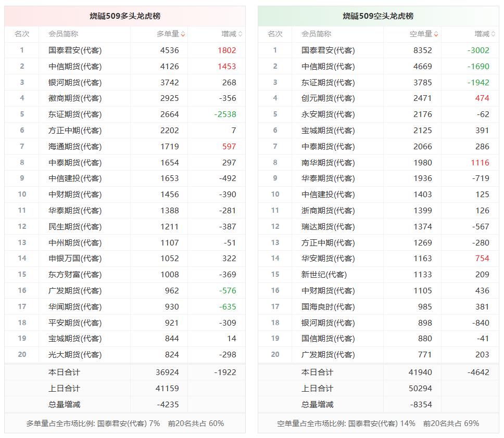Viewport: 504px width, 438px height.
Task: Open 中信期货(代客) in the long ranking
Action: pyautogui.click(x=75, y=67)
